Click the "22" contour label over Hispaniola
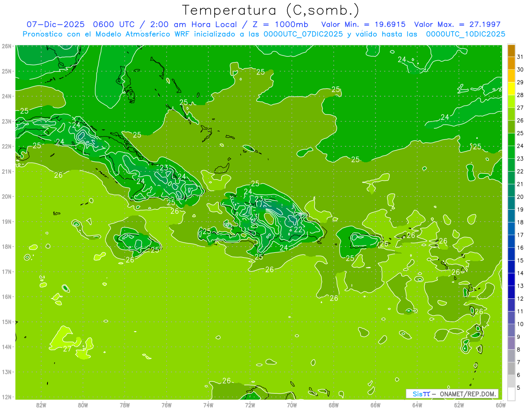Viewport: 532px width, 411px height. click(x=298, y=230)
